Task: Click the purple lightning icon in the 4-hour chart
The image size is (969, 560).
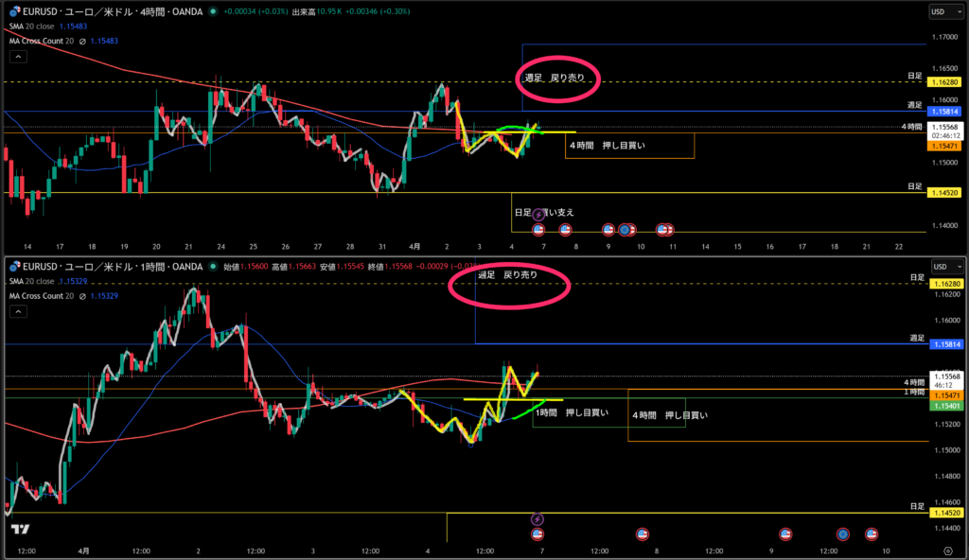Action: 539,216
